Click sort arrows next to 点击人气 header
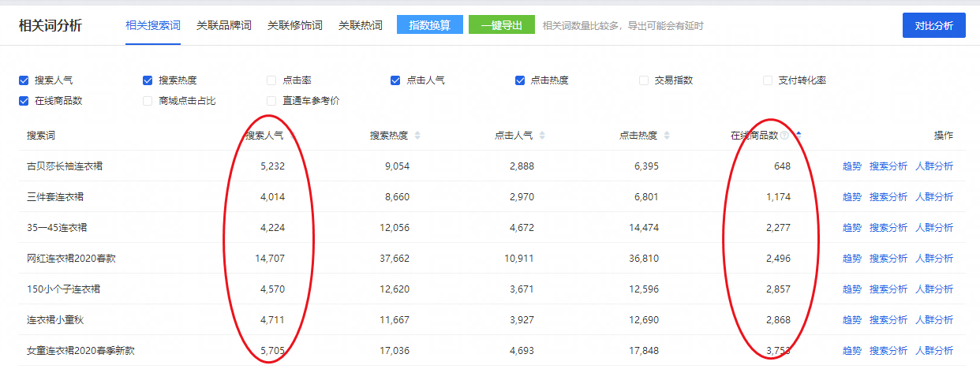 542,136
